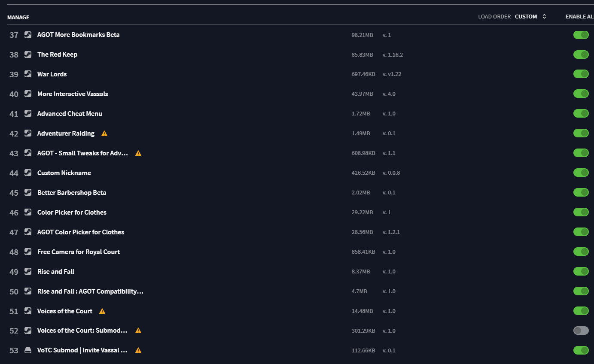Select the AGOT More Bookmarks Beta mod name

point(79,35)
